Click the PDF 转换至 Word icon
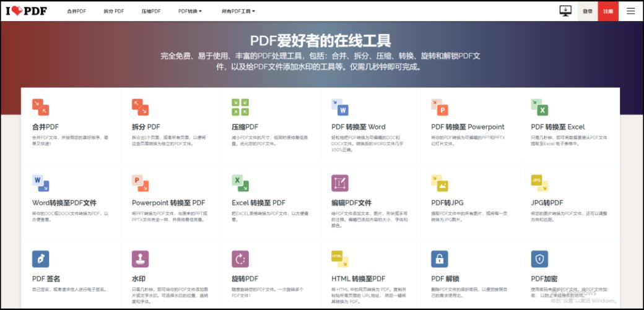 (340, 107)
